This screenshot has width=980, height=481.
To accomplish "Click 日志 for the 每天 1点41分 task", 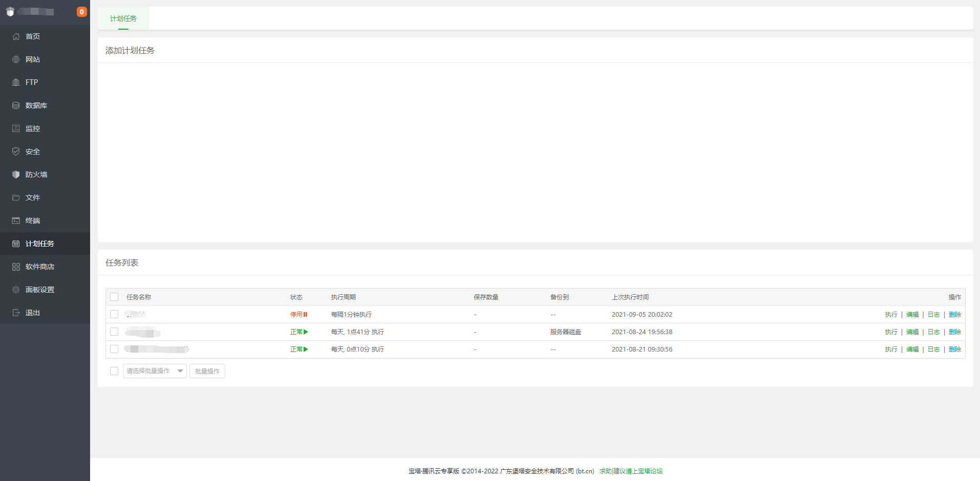I will 934,332.
